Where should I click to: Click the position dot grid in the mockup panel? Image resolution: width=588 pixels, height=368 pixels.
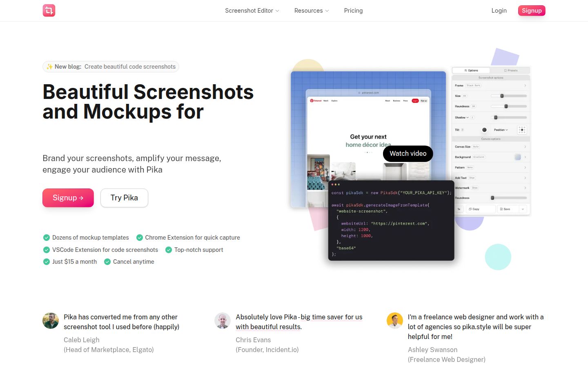pos(522,130)
